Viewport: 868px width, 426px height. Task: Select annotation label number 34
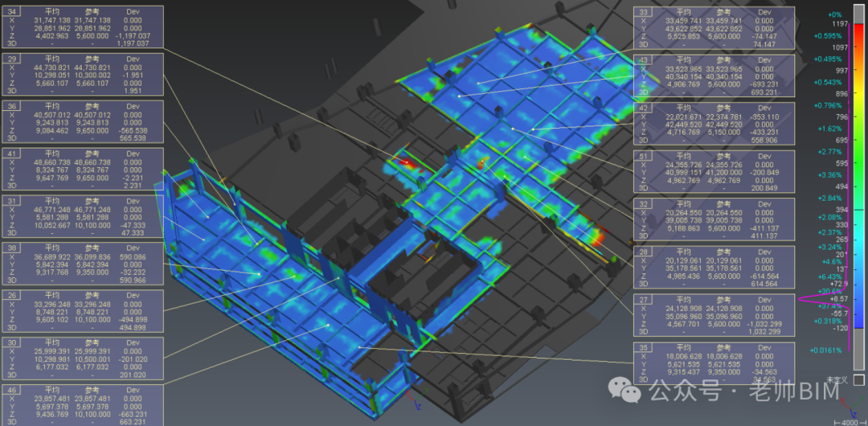pos(83,27)
